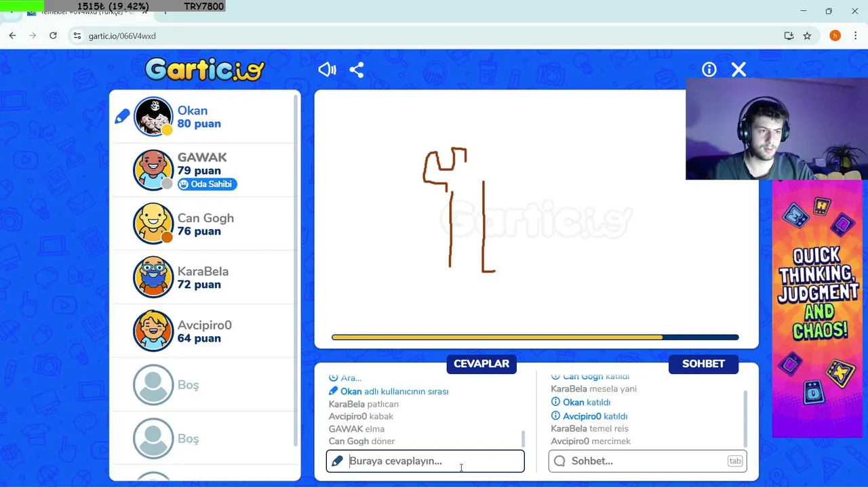868x488 pixels.
Task: Click the 'Okan katıldı' chat notice
Action: [x=580, y=402]
